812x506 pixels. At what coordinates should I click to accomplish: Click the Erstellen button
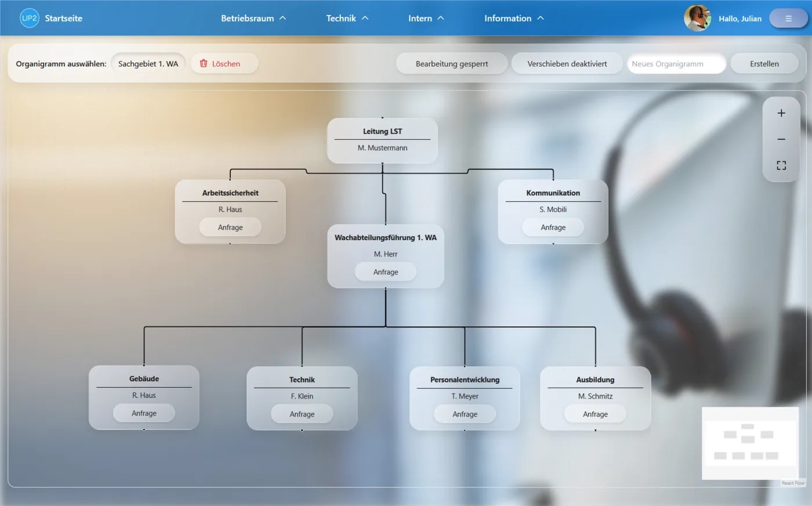click(x=764, y=64)
